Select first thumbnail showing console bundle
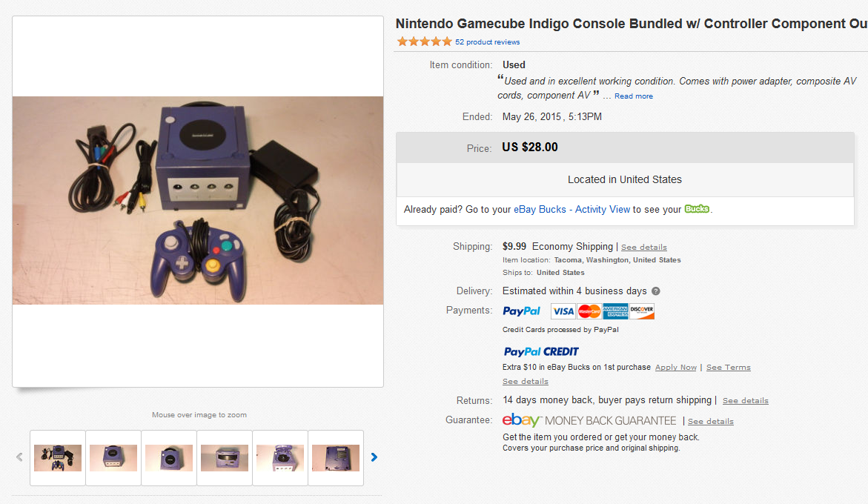The image size is (868, 504). coord(58,458)
